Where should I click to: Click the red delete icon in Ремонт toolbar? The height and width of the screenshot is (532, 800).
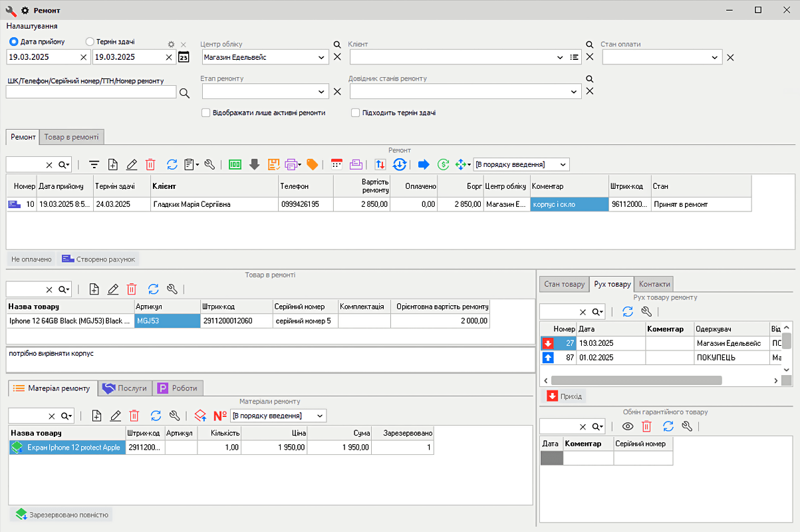coord(150,164)
